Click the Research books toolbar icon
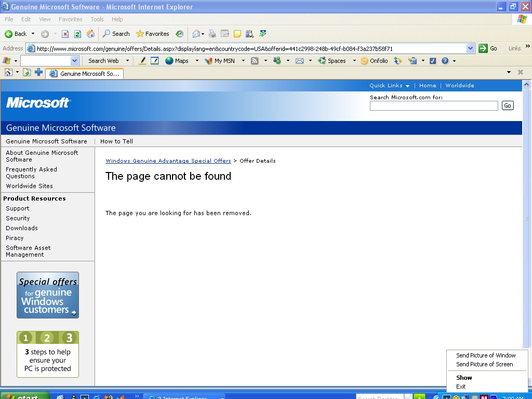The height and width of the screenshot is (399, 532). pos(250,34)
